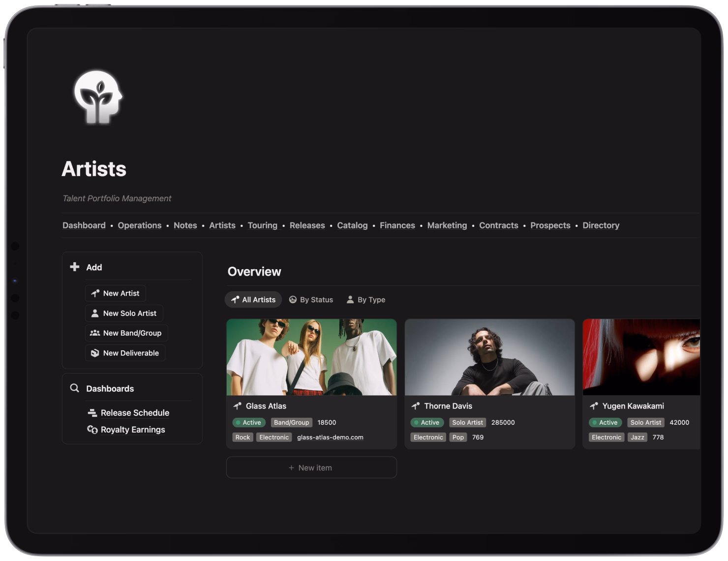Open the Glass Atlas cover photo
This screenshot has height=561, width=728.
[311, 357]
